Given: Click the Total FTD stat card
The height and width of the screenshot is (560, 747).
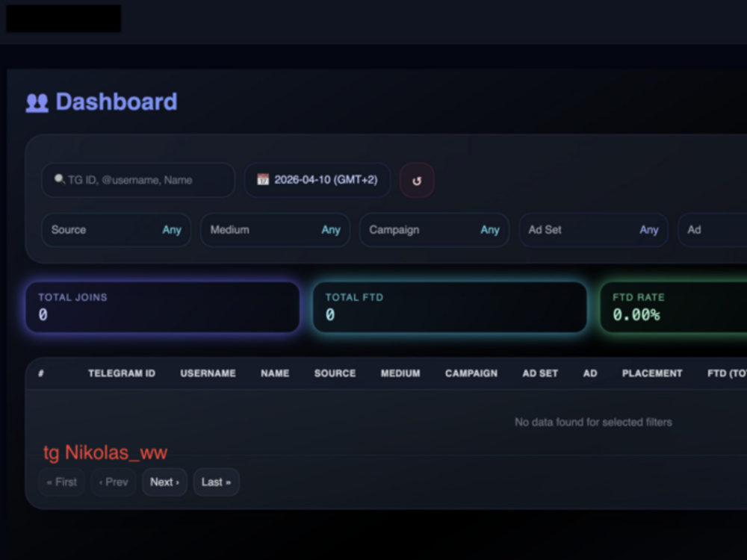Looking at the screenshot, I should click(x=450, y=307).
